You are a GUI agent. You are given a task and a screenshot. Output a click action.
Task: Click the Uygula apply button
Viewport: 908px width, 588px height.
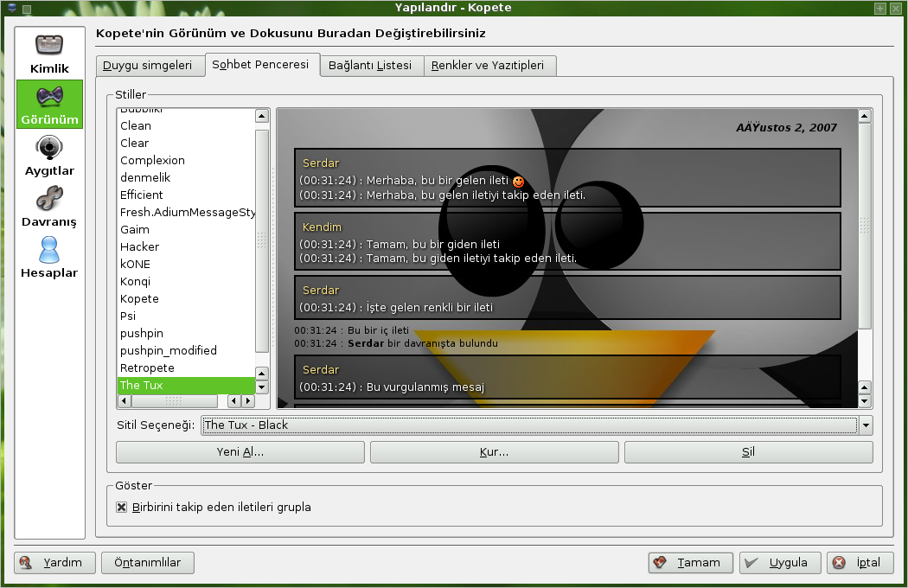coord(780,563)
